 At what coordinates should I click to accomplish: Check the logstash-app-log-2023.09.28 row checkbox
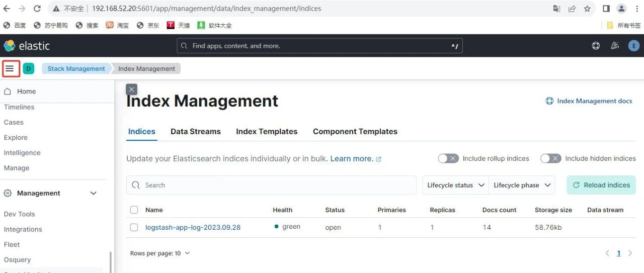134,227
